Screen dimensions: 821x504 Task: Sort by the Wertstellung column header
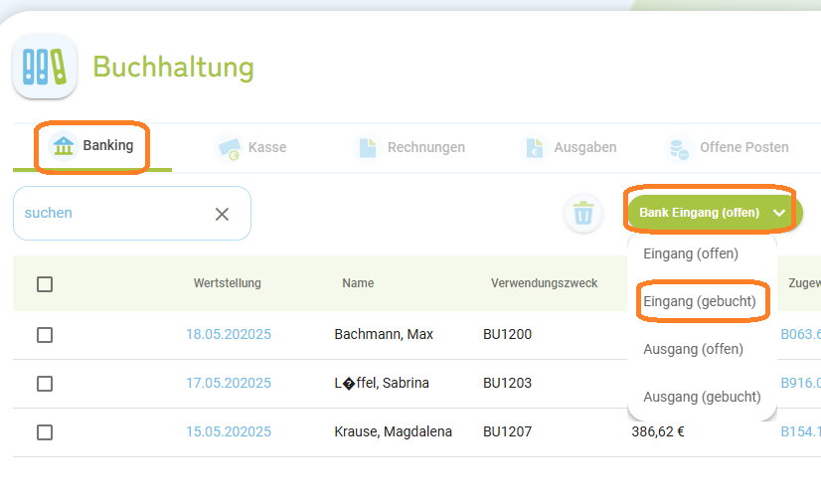pos(228,283)
